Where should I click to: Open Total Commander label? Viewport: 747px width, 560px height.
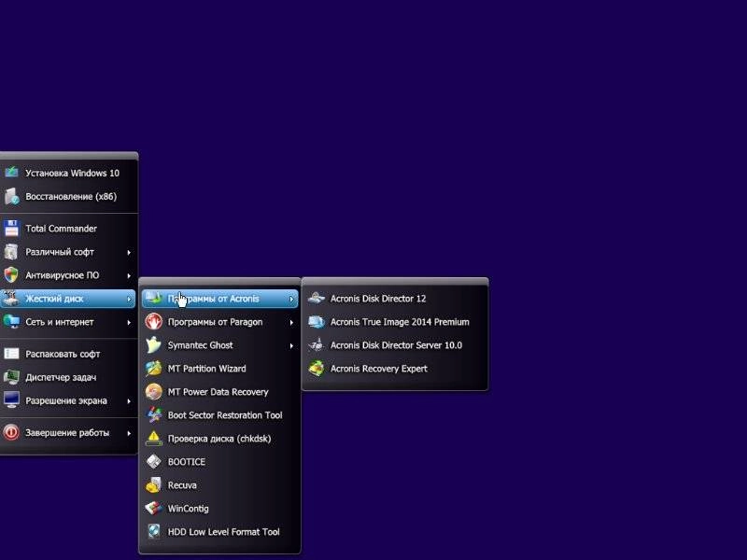coord(61,229)
